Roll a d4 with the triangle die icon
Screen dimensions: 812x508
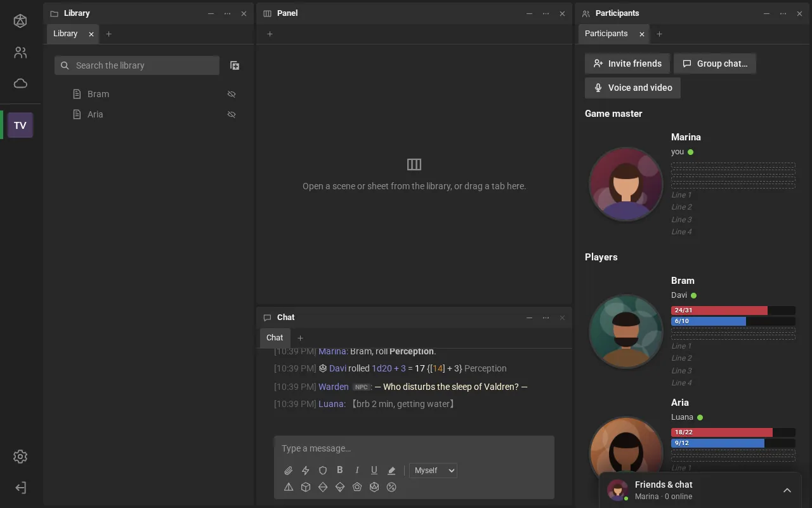point(289,487)
